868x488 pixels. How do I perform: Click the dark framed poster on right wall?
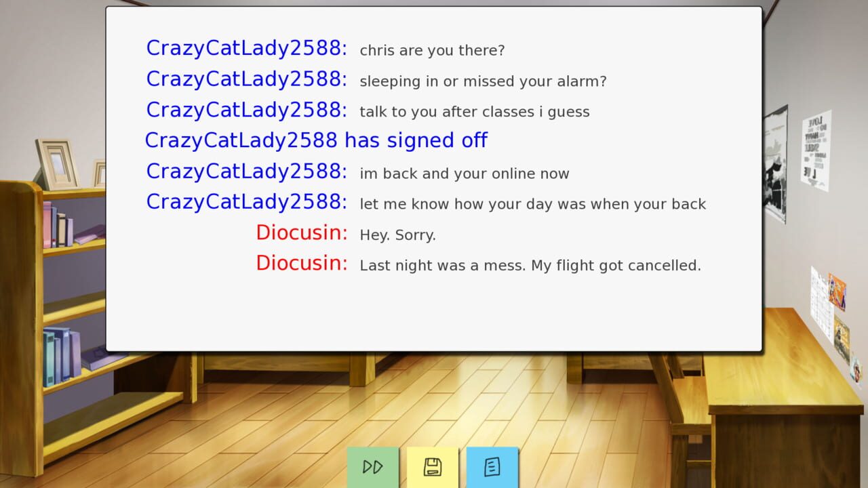point(776,164)
